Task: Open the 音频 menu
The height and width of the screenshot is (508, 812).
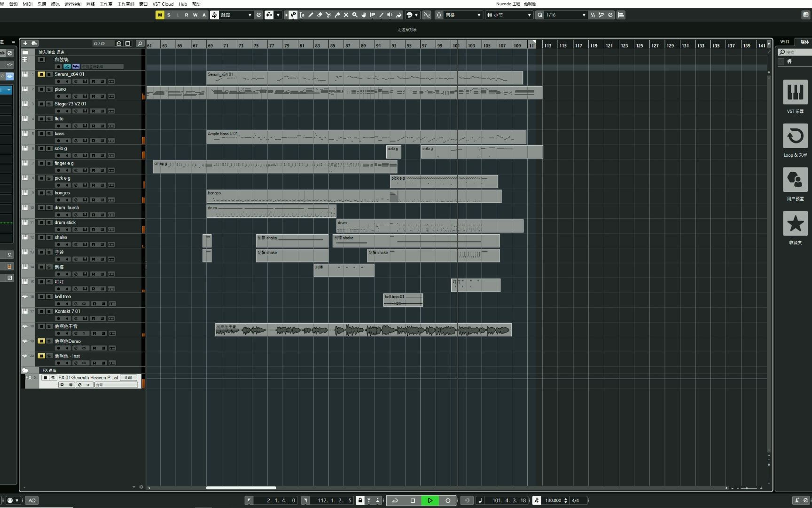Action: pyautogui.click(x=14, y=4)
